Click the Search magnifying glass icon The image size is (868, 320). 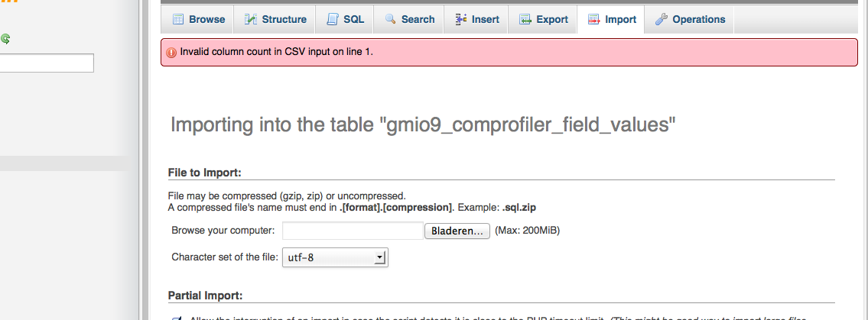(390, 19)
